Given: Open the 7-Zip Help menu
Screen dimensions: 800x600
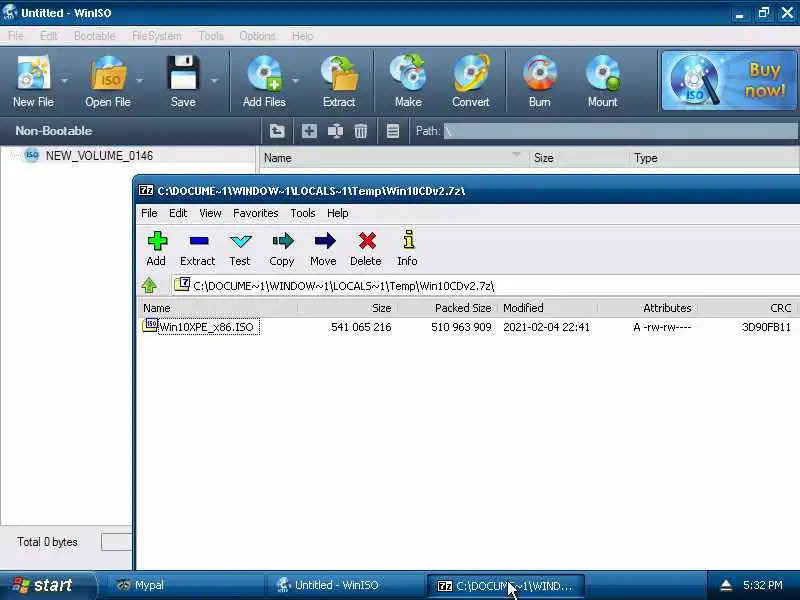Looking at the screenshot, I should click(x=338, y=213).
